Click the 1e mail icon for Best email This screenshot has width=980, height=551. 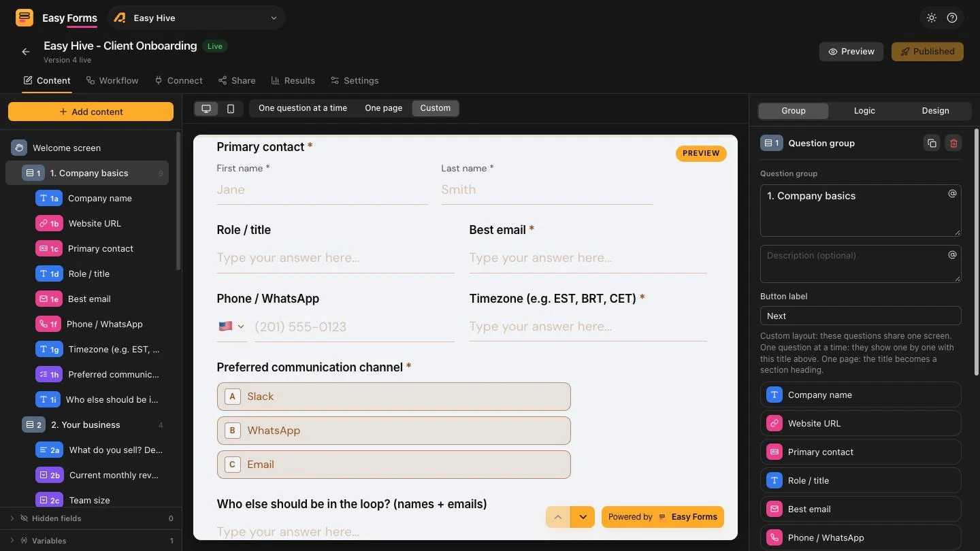pyautogui.click(x=48, y=299)
